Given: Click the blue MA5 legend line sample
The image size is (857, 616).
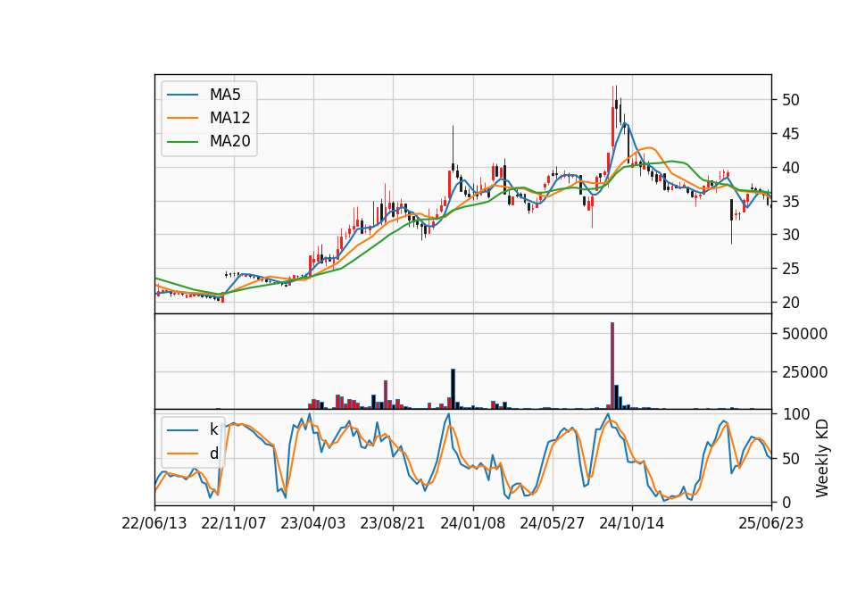Looking at the screenshot, I should click(182, 95).
